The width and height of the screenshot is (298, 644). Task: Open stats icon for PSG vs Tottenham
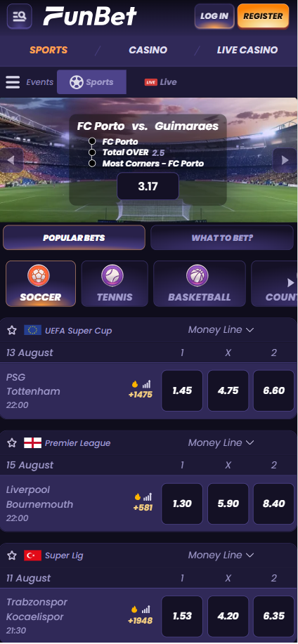coord(147,384)
